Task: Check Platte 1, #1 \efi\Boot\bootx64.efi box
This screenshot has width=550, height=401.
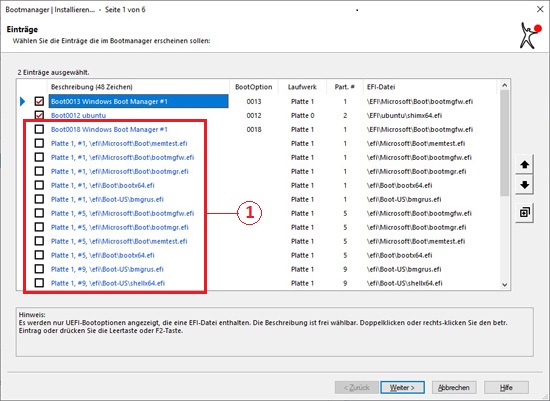Action: click(39, 185)
